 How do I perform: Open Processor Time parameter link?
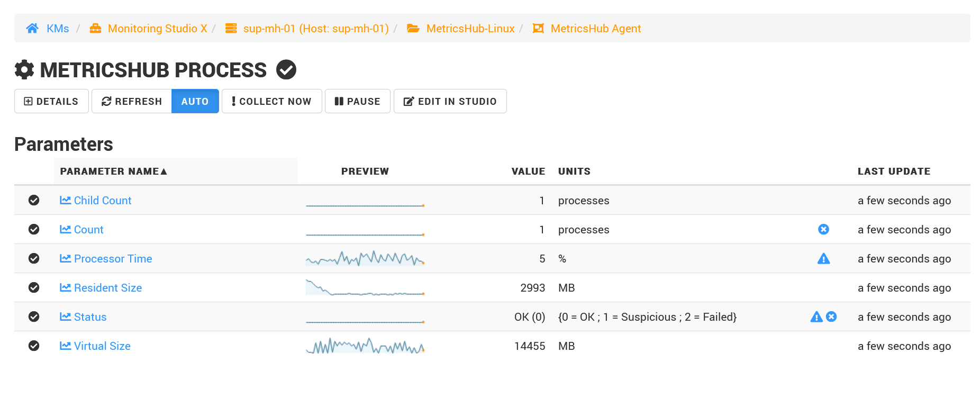coord(106,259)
